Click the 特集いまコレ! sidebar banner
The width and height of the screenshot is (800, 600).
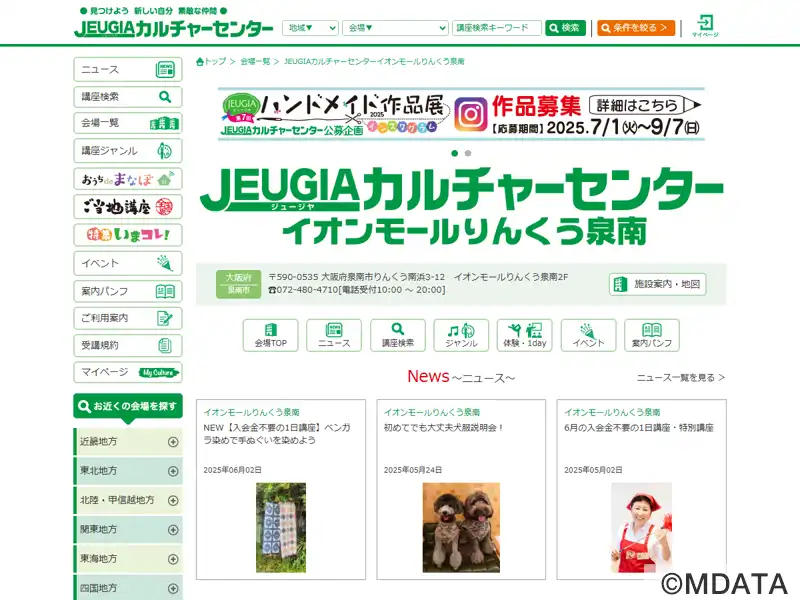pos(128,235)
